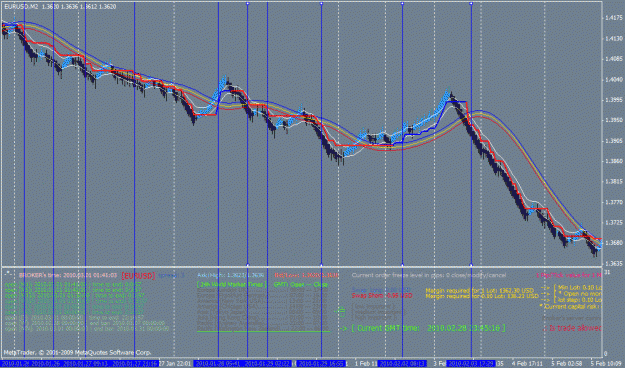Select the vertical line labeled 2010.02.02 08:13
This screenshot has height=368, width=625.
click(x=402, y=179)
